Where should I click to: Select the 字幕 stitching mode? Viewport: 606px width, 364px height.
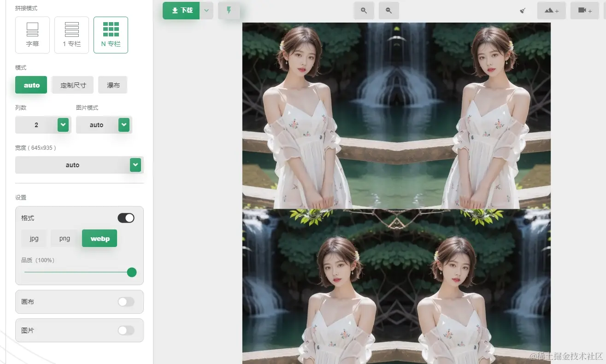pyautogui.click(x=32, y=35)
